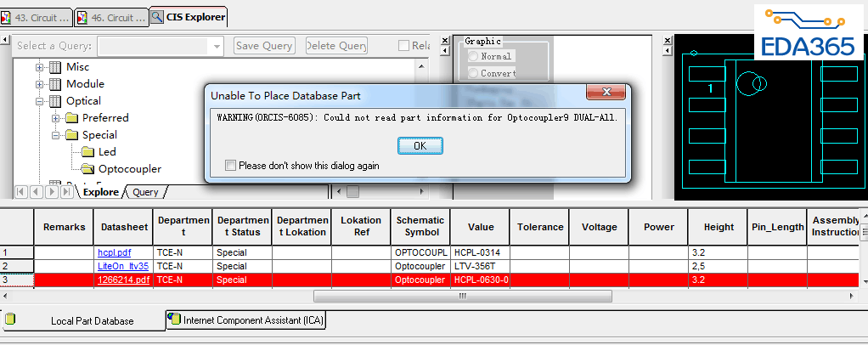The height and width of the screenshot is (345, 868).
Task: Go to previous tab navigation arrow
Action: pyautogui.click(x=36, y=192)
